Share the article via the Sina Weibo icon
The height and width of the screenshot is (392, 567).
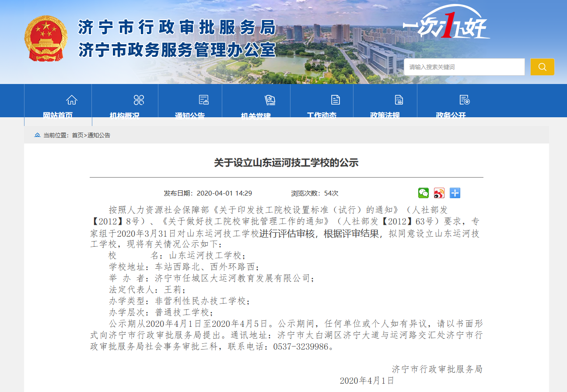(439, 193)
